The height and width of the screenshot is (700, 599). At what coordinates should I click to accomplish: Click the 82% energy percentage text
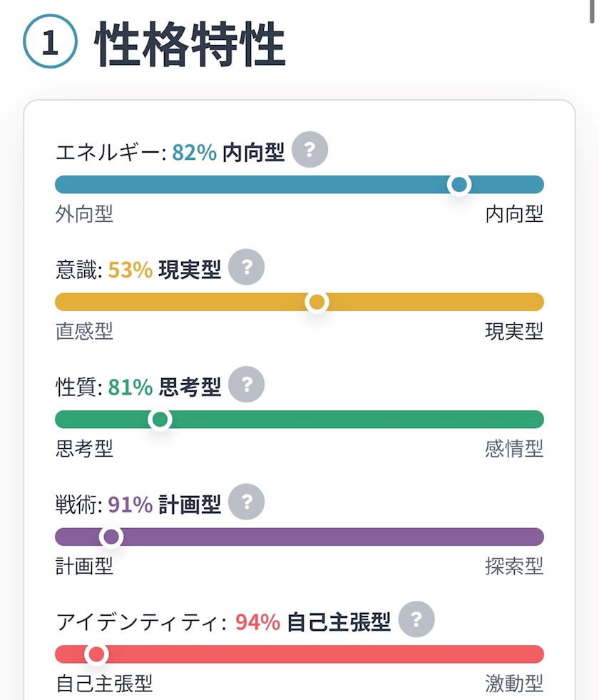tap(195, 152)
